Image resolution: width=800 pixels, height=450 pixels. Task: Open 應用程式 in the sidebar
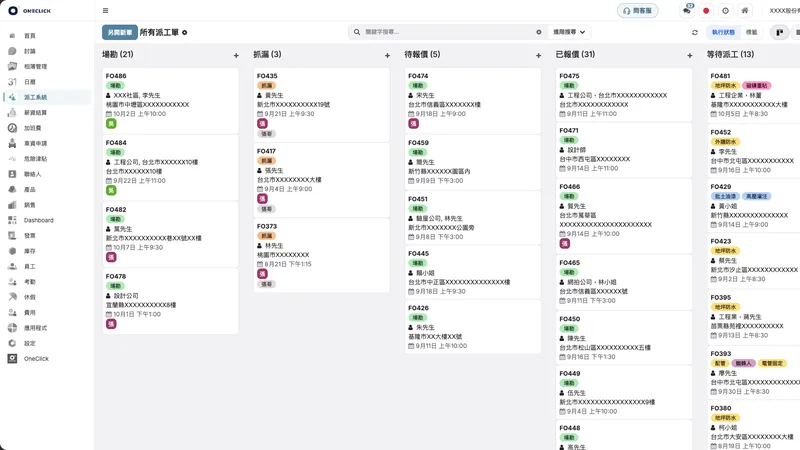point(35,328)
